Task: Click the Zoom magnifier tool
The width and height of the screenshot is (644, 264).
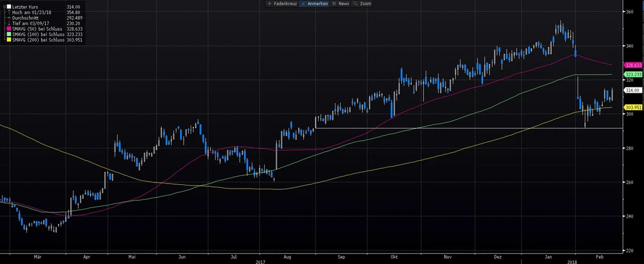Action: [x=362, y=3]
